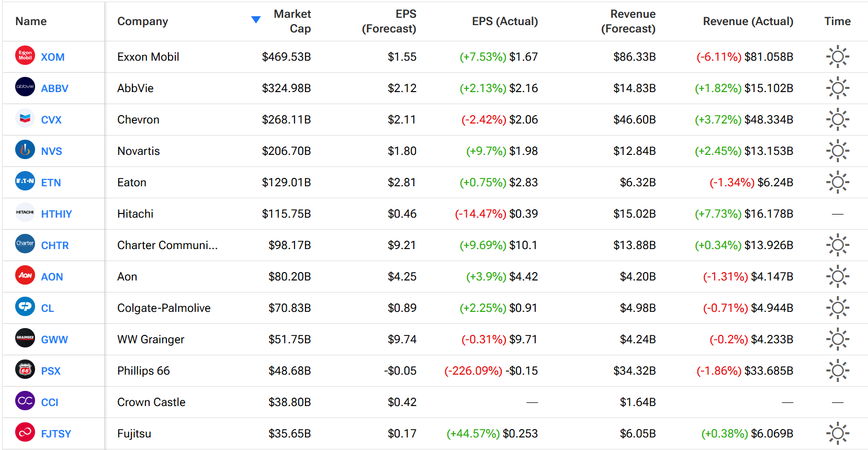Click the sun time icon for Fujitsu
The height and width of the screenshot is (450, 868).
coord(838,433)
